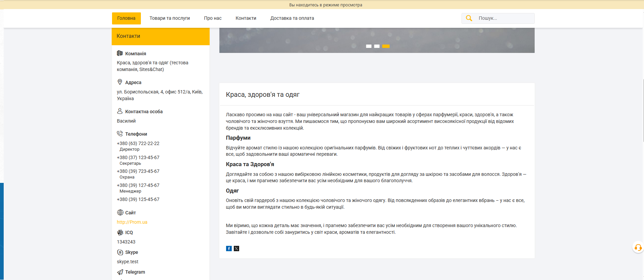Open the Головна menu tab
Viewport: 644px width, 280px height.
pos(126,18)
